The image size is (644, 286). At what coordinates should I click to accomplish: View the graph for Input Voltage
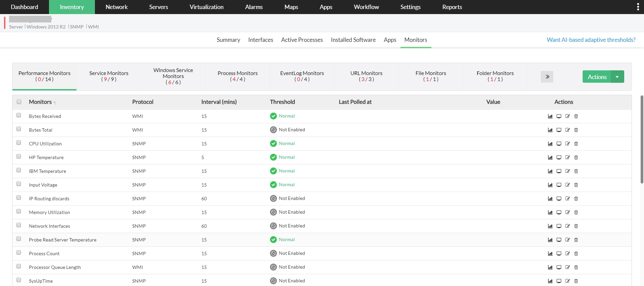coord(550,185)
